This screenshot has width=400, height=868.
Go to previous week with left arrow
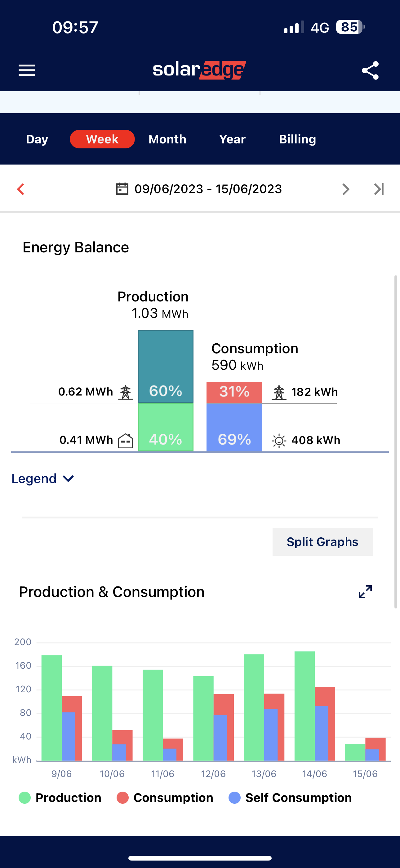coord(21,189)
